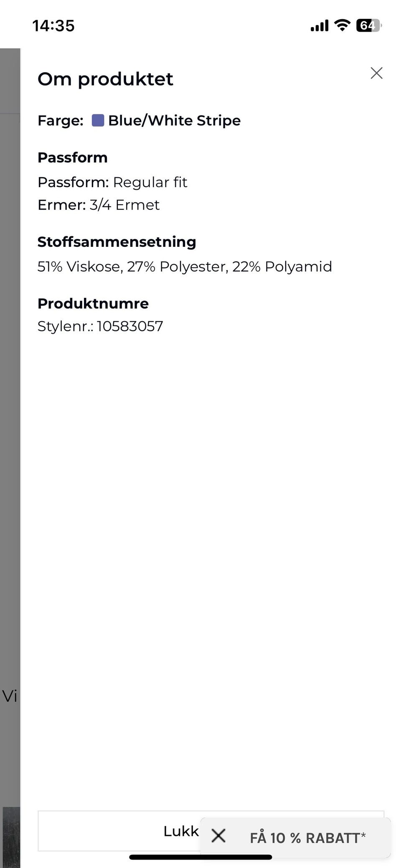
Task: Click the Produktnumre section heading
Action: click(93, 304)
